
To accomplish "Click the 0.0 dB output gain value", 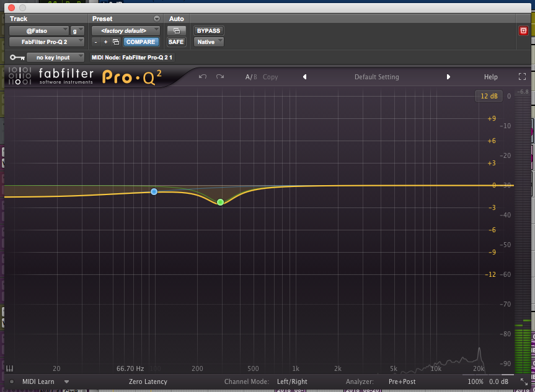I will 498,381.
